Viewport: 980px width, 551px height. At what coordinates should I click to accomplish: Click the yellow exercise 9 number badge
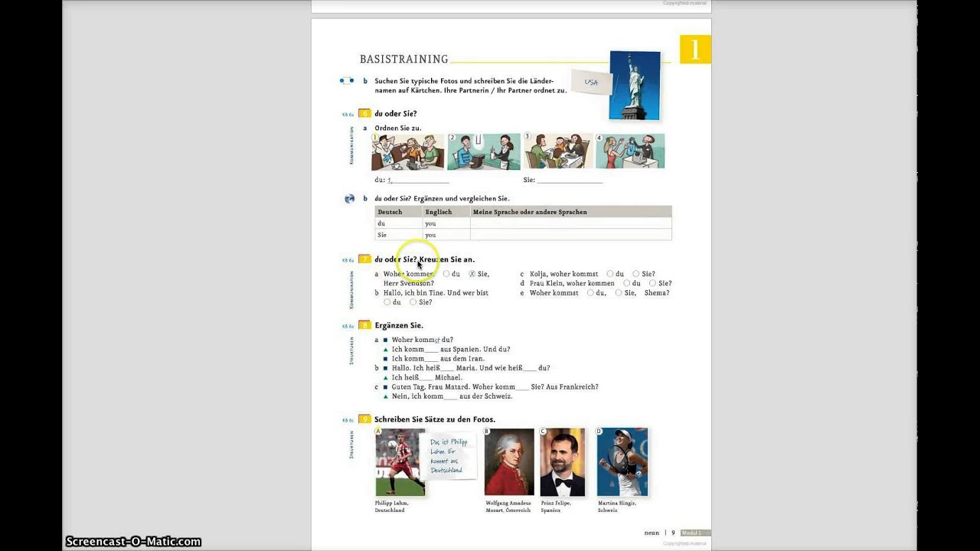[364, 419]
